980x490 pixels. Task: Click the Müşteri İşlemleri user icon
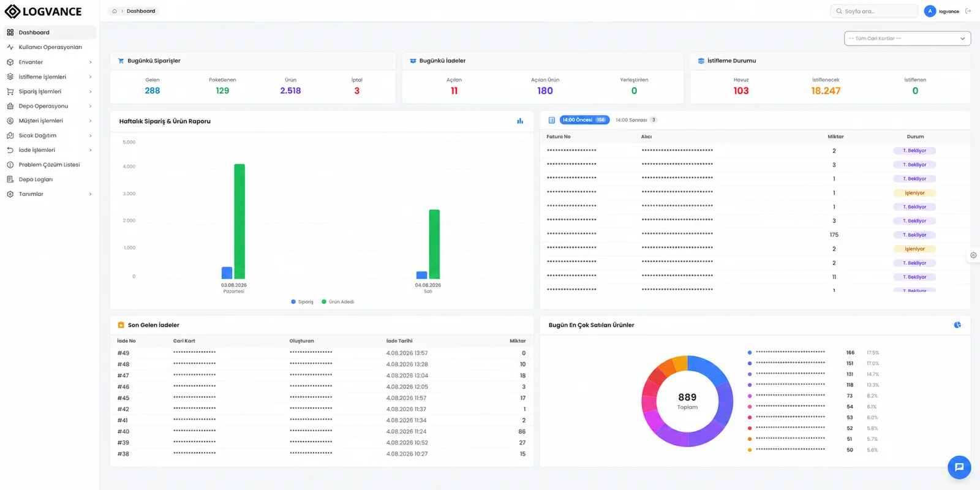[10, 121]
